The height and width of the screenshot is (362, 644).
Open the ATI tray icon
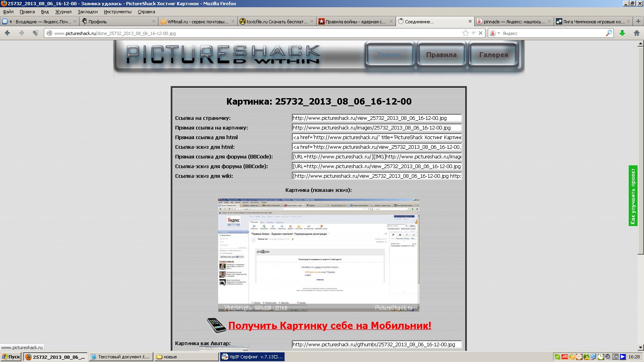coord(565,357)
